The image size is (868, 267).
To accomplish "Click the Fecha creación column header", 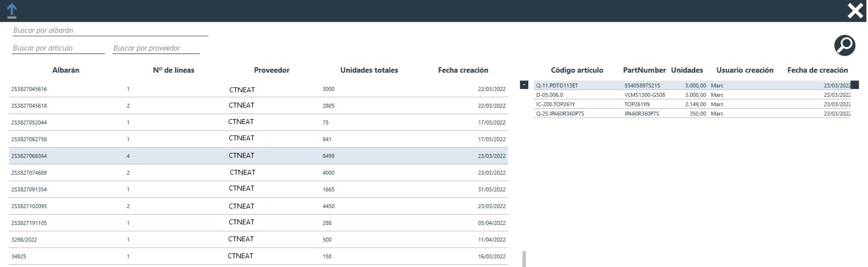I will tap(463, 70).
